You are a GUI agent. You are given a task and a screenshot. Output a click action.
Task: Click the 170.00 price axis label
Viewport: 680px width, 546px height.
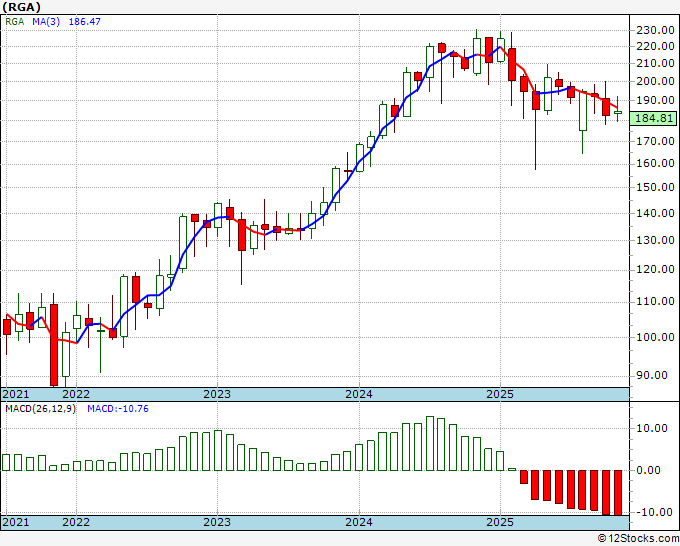[655, 141]
